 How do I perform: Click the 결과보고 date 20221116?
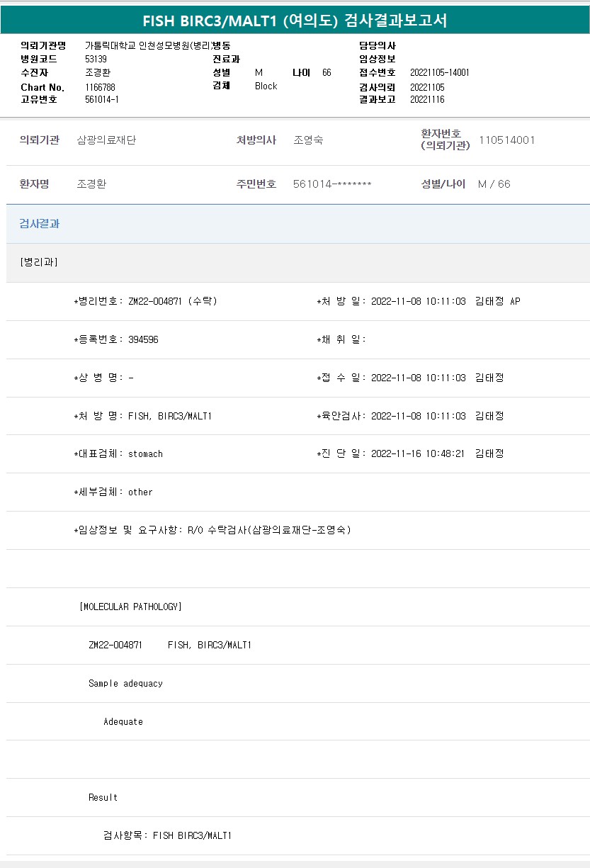(x=427, y=100)
